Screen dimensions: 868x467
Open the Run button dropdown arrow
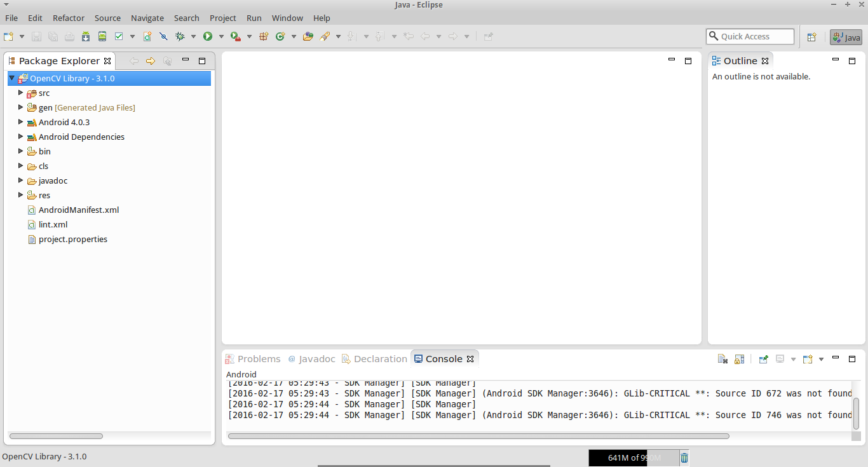pyautogui.click(x=221, y=36)
